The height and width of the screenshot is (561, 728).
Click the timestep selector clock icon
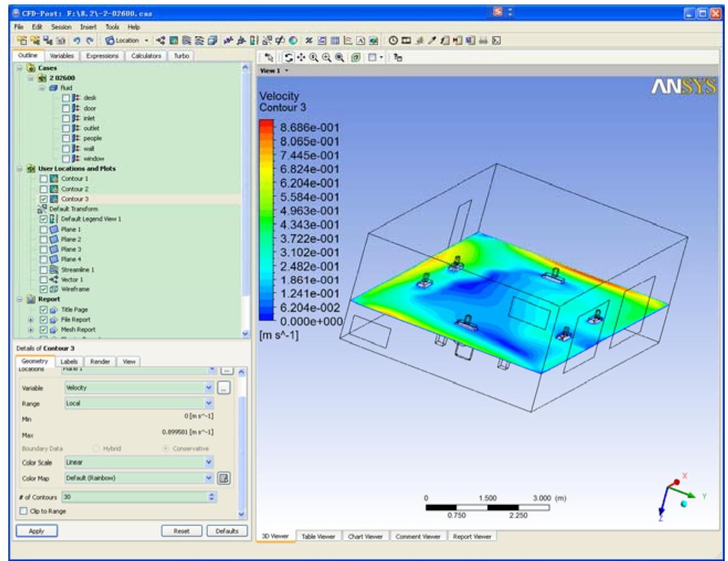(393, 40)
